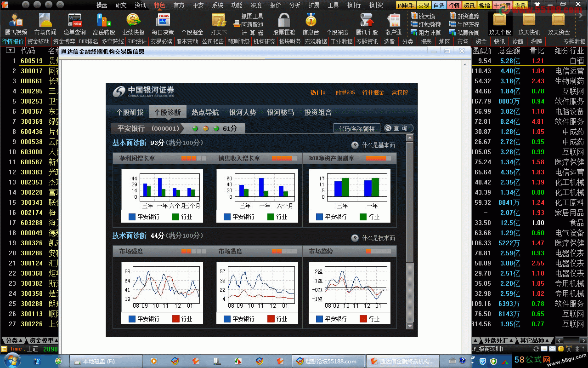
Task: Click the 量比 column header
Action: tap(537, 51)
